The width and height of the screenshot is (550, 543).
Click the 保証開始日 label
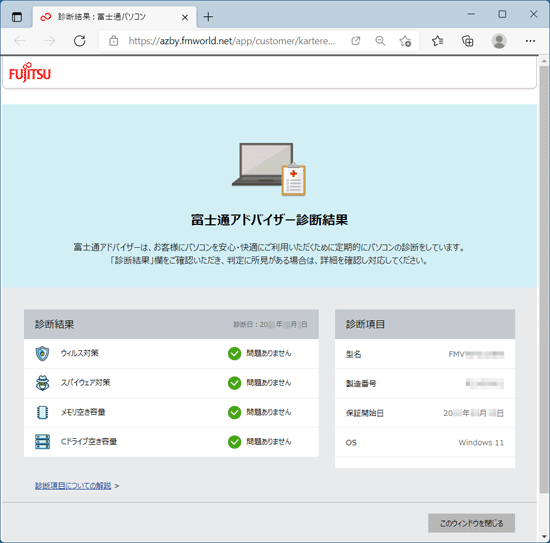364,413
